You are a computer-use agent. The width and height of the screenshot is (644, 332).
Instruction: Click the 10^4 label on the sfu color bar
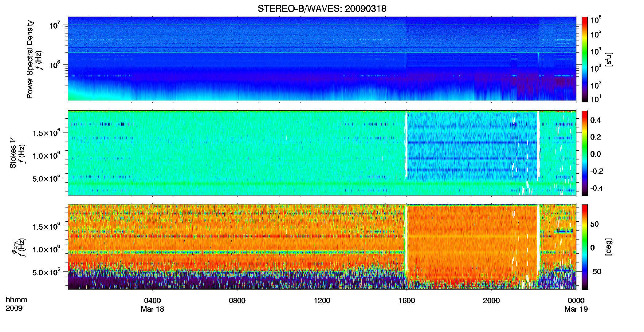click(596, 51)
